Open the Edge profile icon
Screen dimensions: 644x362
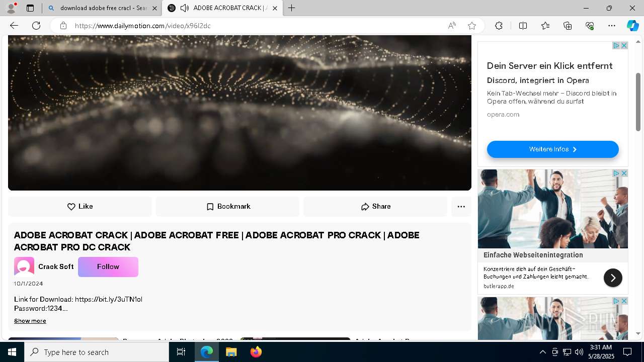tap(11, 8)
